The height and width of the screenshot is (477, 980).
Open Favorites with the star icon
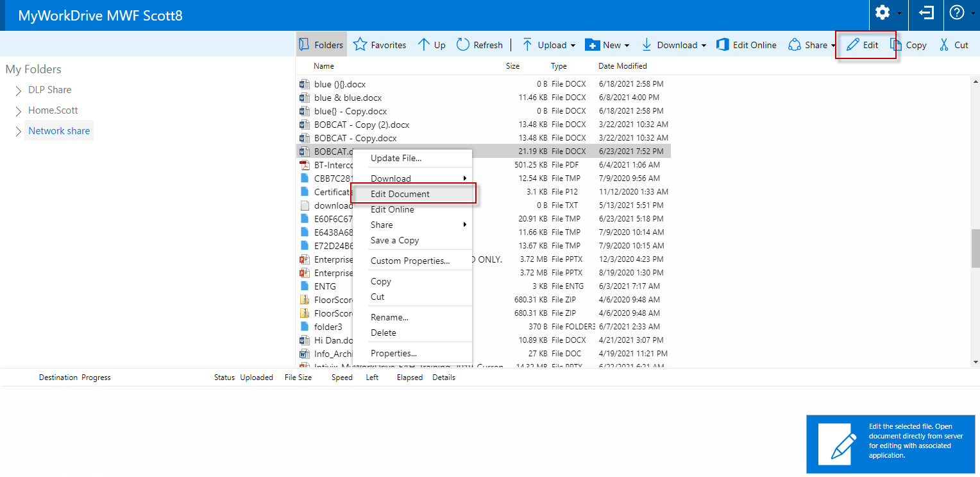(360, 45)
